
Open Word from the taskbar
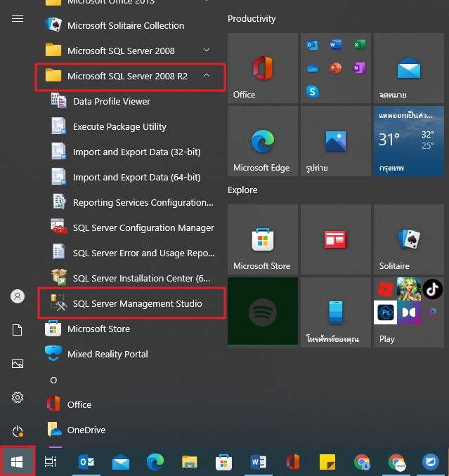pos(258,462)
